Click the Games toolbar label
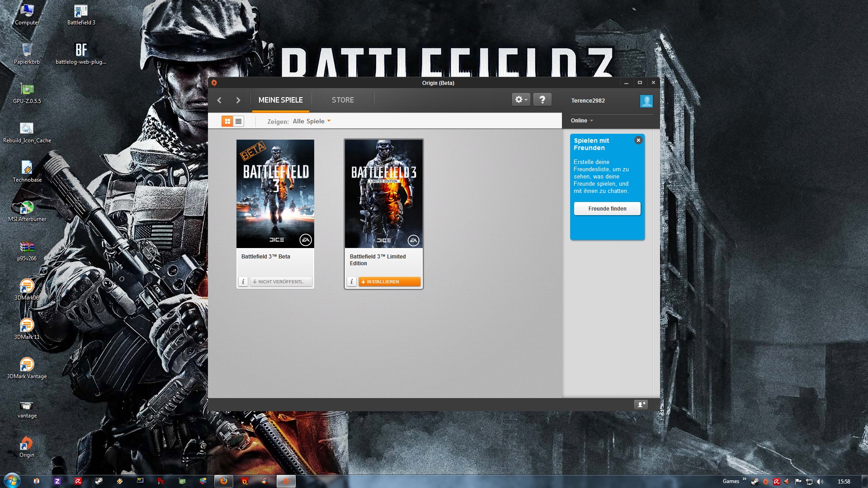This screenshot has height=488, width=868. coord(731,481)
